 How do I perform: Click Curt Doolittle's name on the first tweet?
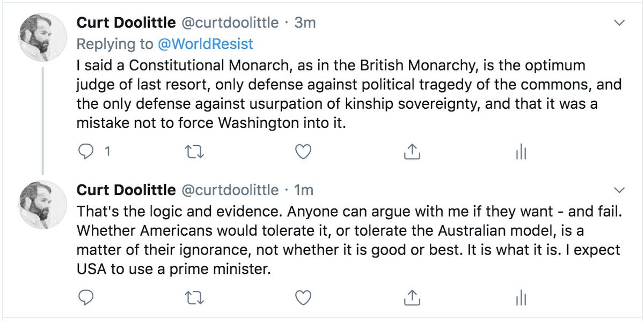(126, 23)
